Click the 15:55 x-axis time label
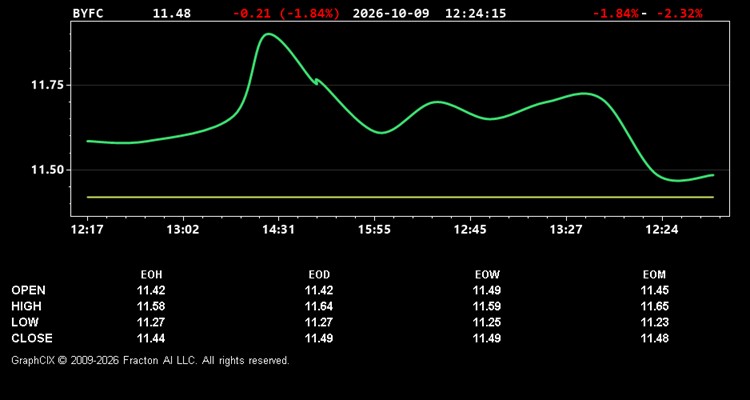Image resolution: width=750 pixels, height=400 pixels. click(x=375, y=230)
